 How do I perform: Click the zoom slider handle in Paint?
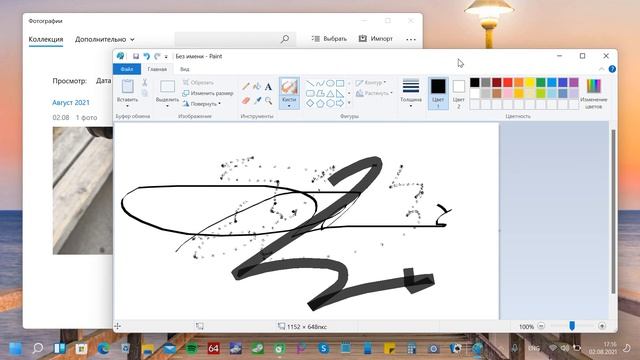(572, 326)
